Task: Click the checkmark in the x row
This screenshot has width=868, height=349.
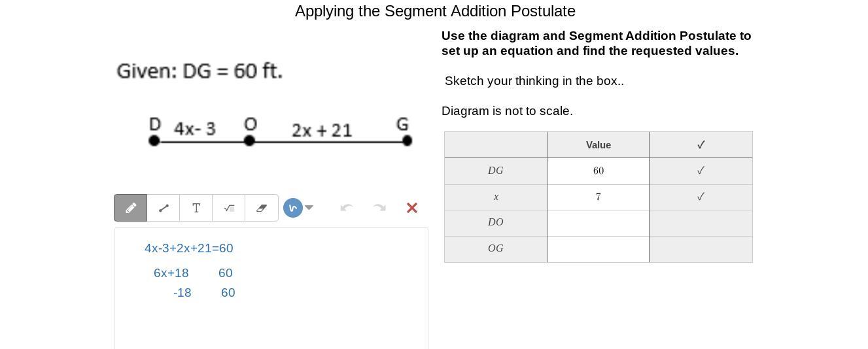Action: [x=701, y=197]
